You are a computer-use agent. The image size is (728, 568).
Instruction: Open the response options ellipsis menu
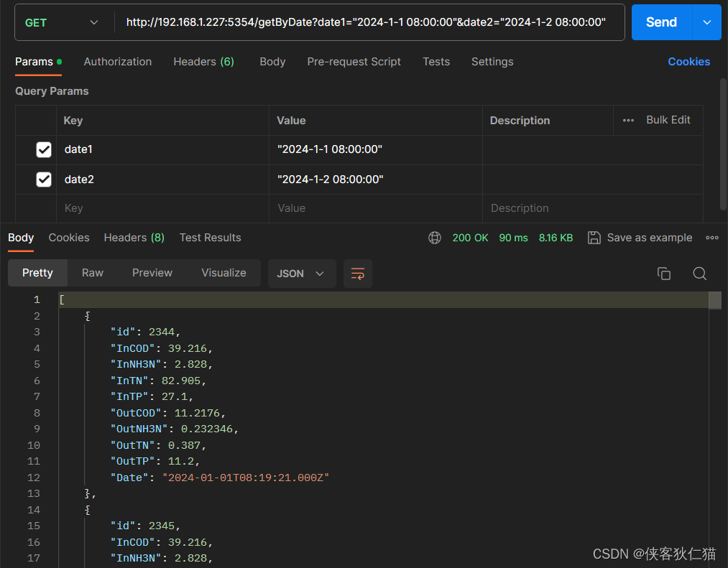pos(712,237)
